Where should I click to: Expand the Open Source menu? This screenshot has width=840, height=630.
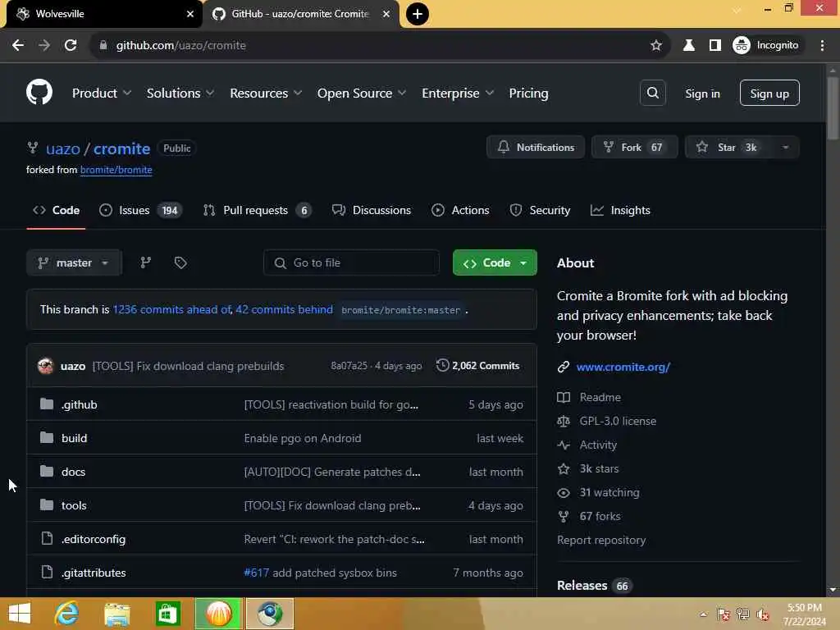(362, 94)
